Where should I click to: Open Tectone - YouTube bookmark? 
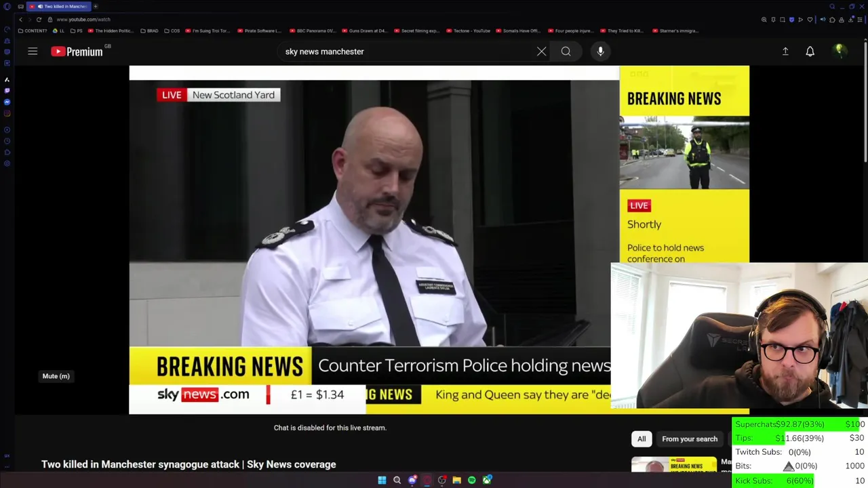click(x=468, y=30)
